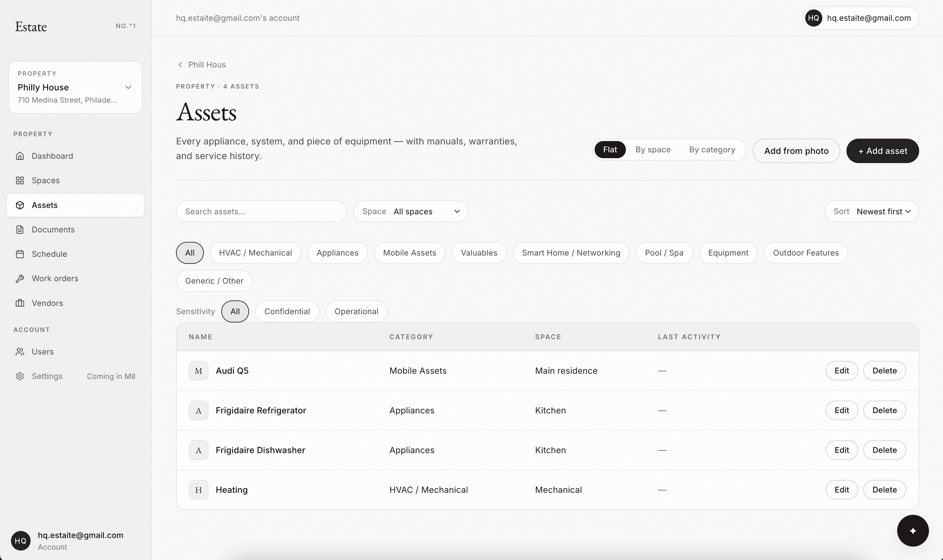Image resolution: width=943 pixels, height=560 pixels.
Task: Open the Dashboard home icon
Action: [x=20, y=156]
